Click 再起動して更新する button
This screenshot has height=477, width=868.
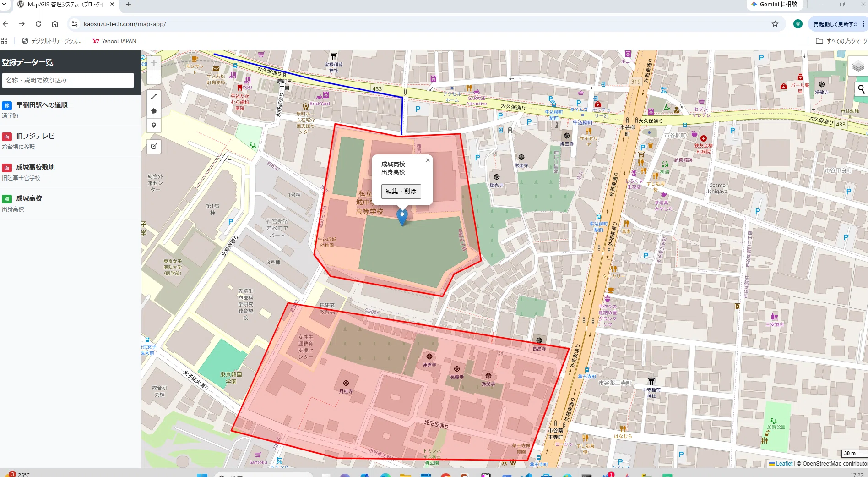(835, 24)
